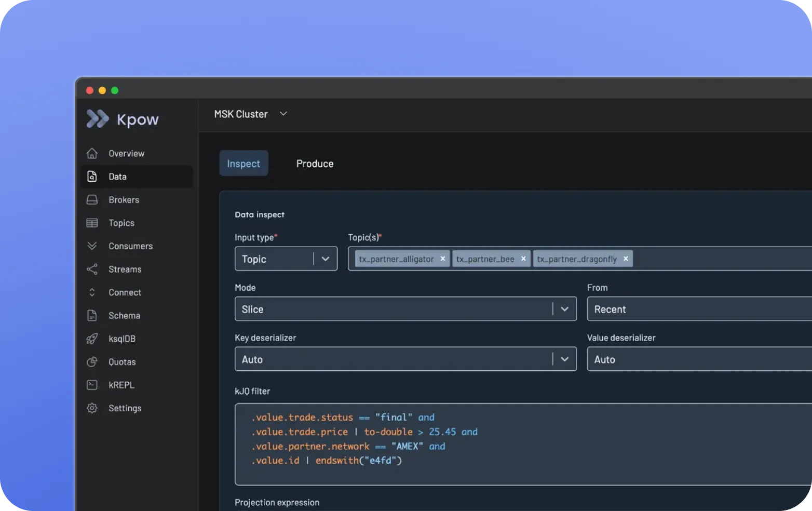Click the Data document icon in sidebar
812x511 pixels.
92,177
